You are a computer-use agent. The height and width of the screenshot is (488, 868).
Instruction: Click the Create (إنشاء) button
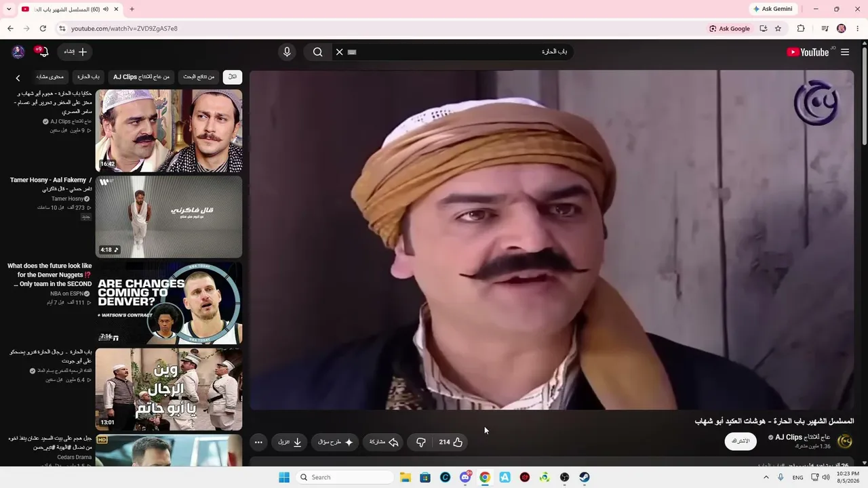[75, 52]
